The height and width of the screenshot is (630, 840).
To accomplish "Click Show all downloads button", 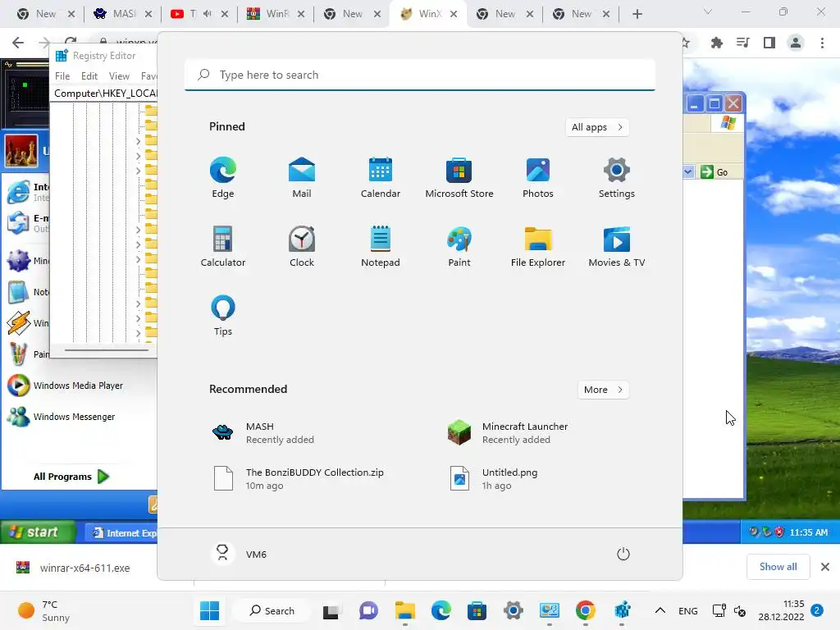I will click(778, 567).
